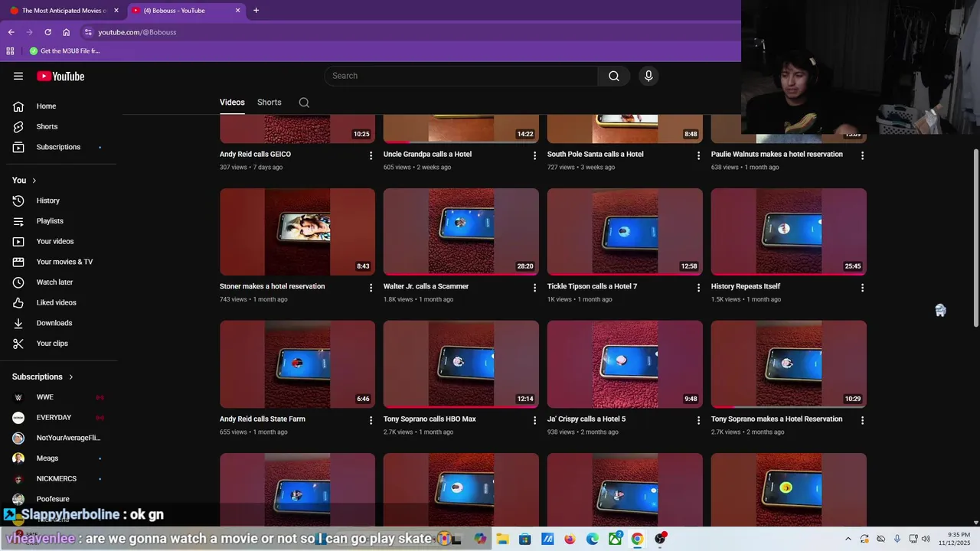Expand the Subscriptions section header
980x551 pixels.
pos(43,377)
